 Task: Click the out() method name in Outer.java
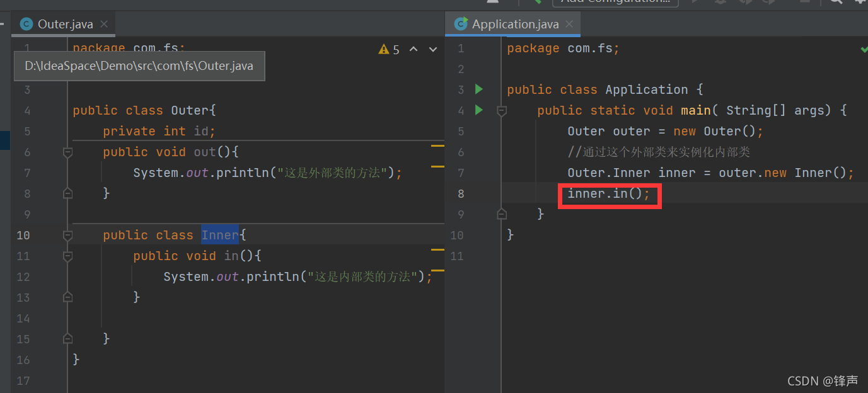click(x=205, y=152)
